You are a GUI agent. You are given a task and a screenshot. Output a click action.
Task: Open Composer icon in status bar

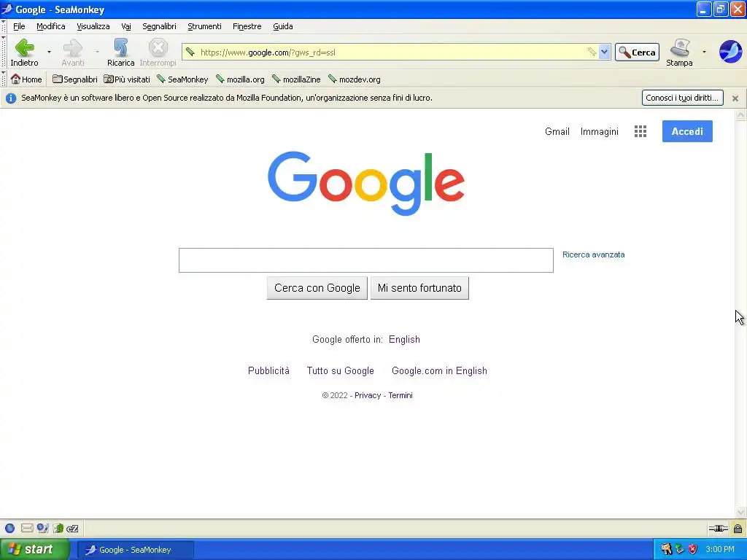[x=43, y=528]
